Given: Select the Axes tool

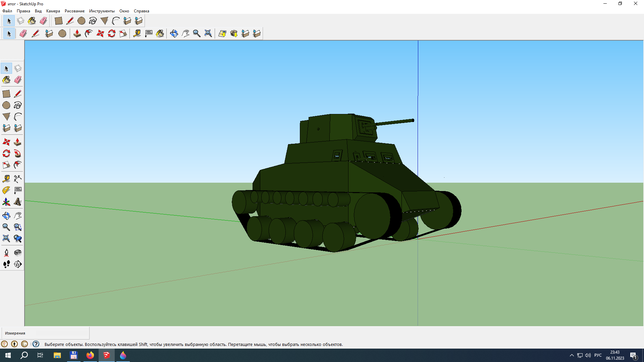Looking at the screenshot, I should [6, 202].
